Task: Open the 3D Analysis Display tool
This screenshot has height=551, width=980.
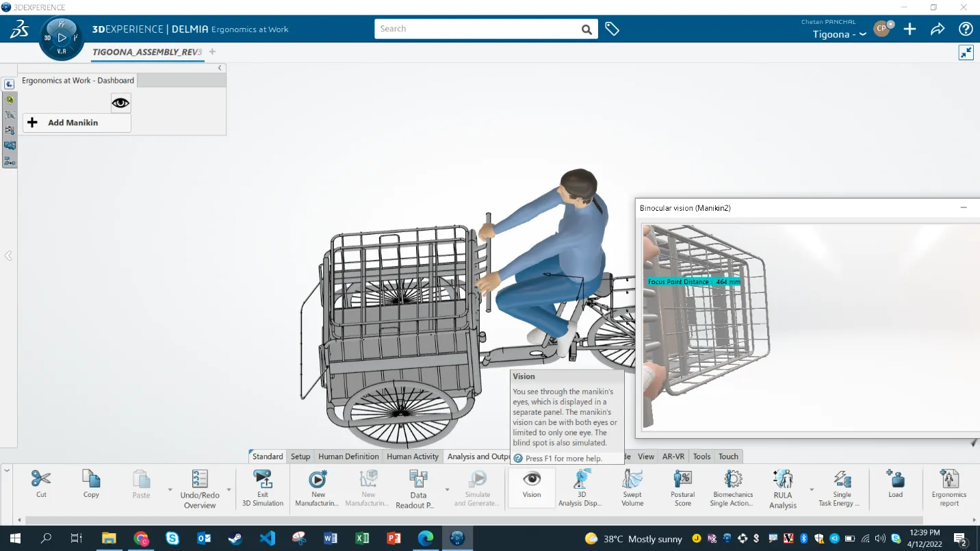Action: (581, 486)
